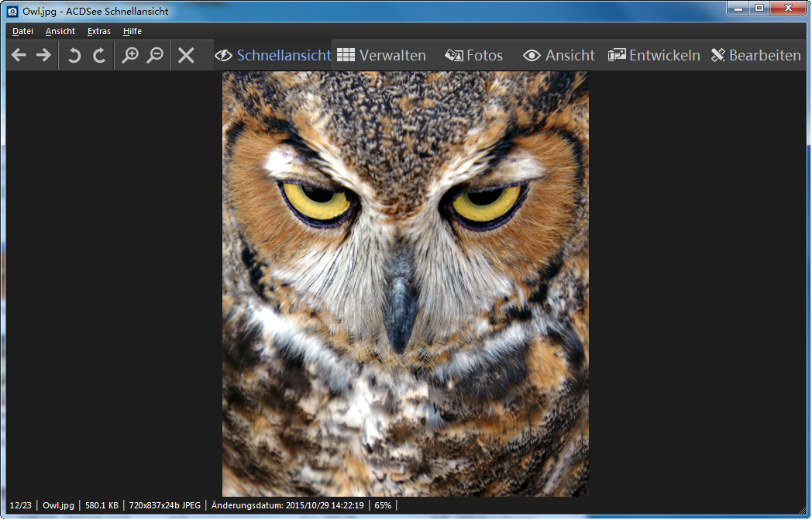This screenshot has width=812, height=520.
Task: Open the Fotos mode
Action: (473, 55)
